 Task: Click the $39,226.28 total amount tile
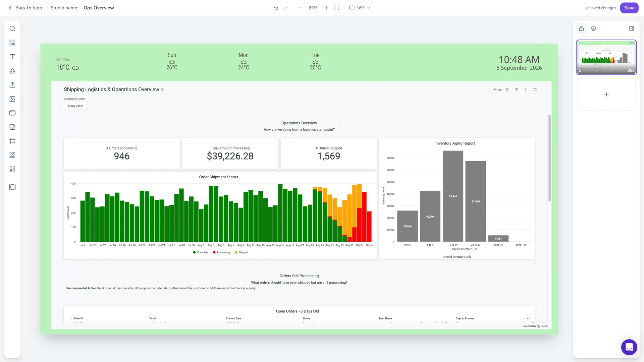(x=230, y=154)
